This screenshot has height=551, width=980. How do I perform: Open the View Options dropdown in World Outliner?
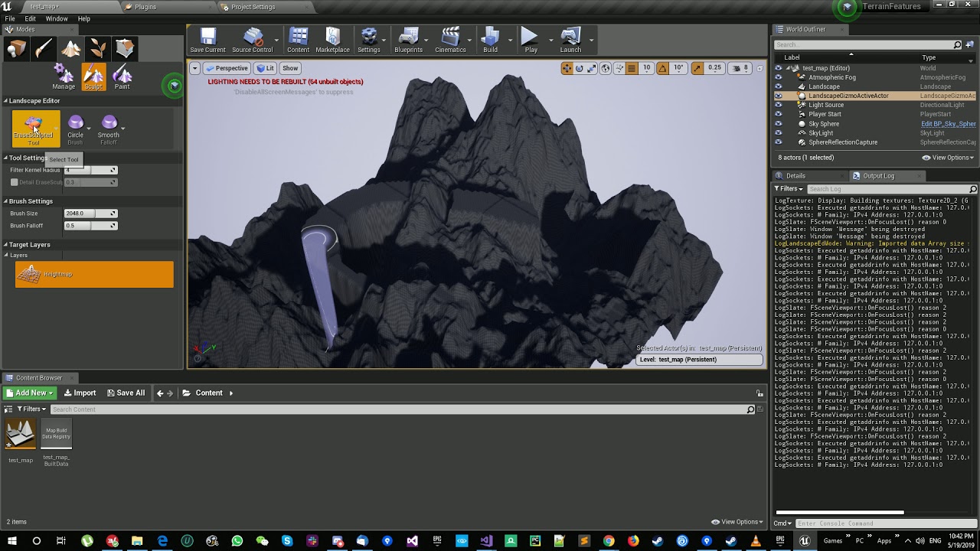click(948, 158)
